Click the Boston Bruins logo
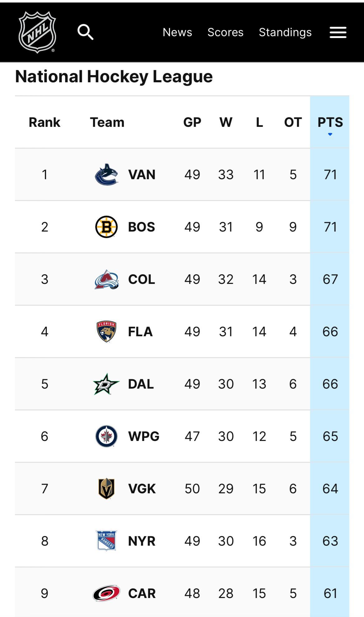Screen dimensions: 364x617 [106, 227]
